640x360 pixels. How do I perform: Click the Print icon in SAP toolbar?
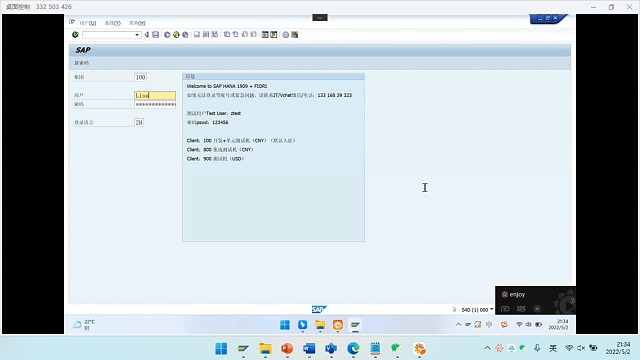click(x=197, y=35)
